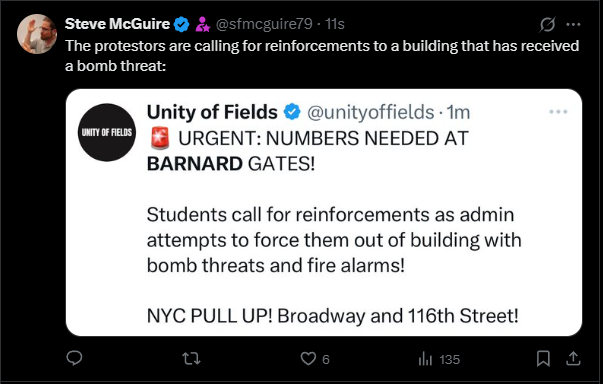This screenshot has height=384, width=603.
Task: Click Unity of Fields verified checkmark
Action: (292, 112)
